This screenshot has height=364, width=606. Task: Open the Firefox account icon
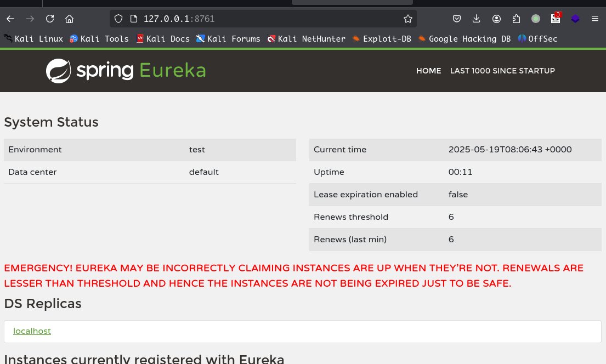497,19
